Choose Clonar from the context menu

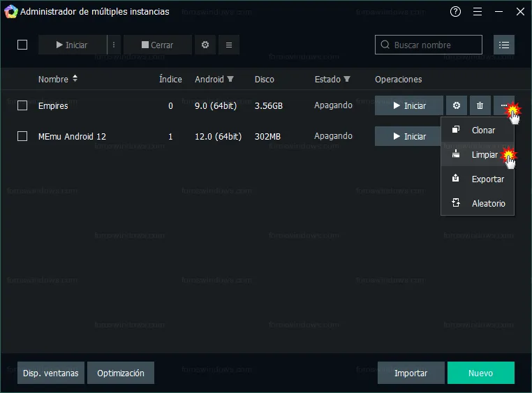coord(482,131)
